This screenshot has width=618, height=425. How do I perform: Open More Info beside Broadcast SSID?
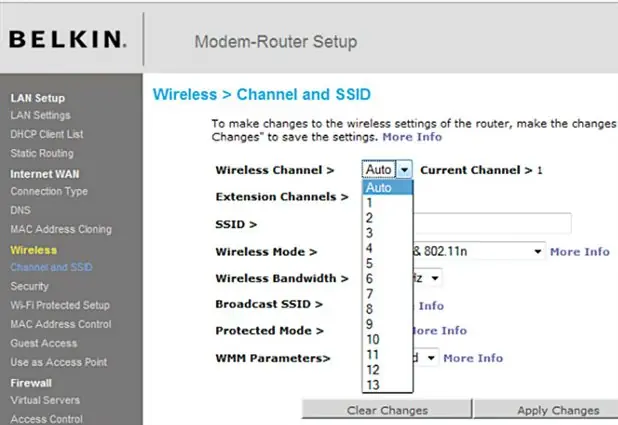click(x=429, y=306)
